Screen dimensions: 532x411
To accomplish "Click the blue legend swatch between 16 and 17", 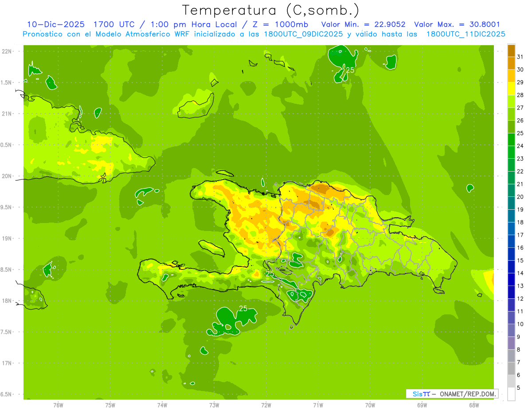I will pos(511,241).
